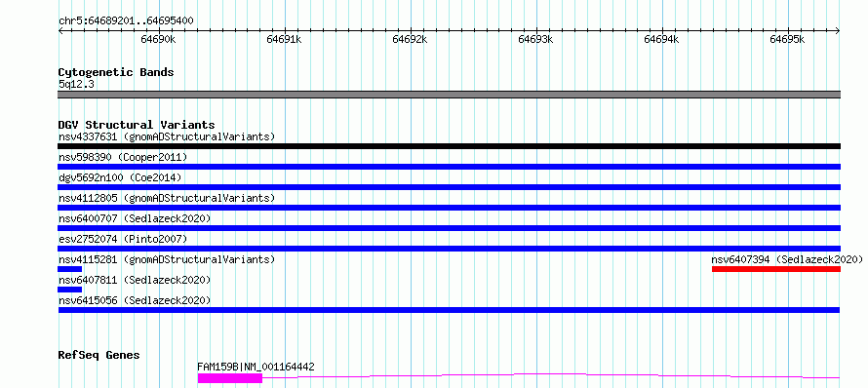Viewport: 868px width, 388px height.
Task: Click the 64694k ruler tick
Action: click(x=662, y=39)
